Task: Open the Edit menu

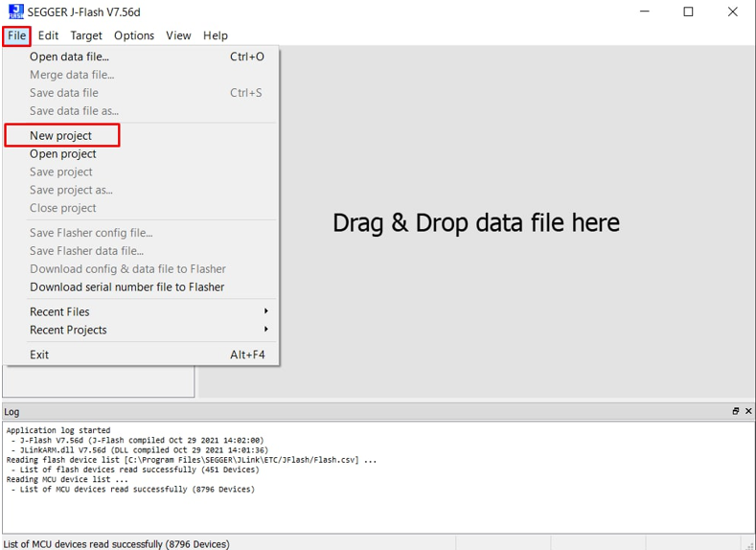Action: pyautogui.click(x=48, y=35)
